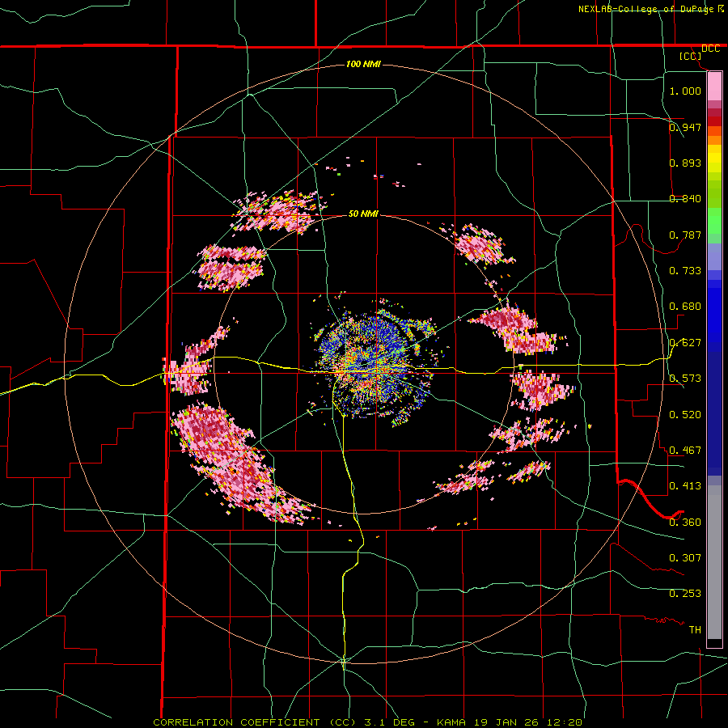Image resolution: width=728 pixels, height=728 pixels.
Task: Click the 1.000 color scale value
Action: pos(685,91)
